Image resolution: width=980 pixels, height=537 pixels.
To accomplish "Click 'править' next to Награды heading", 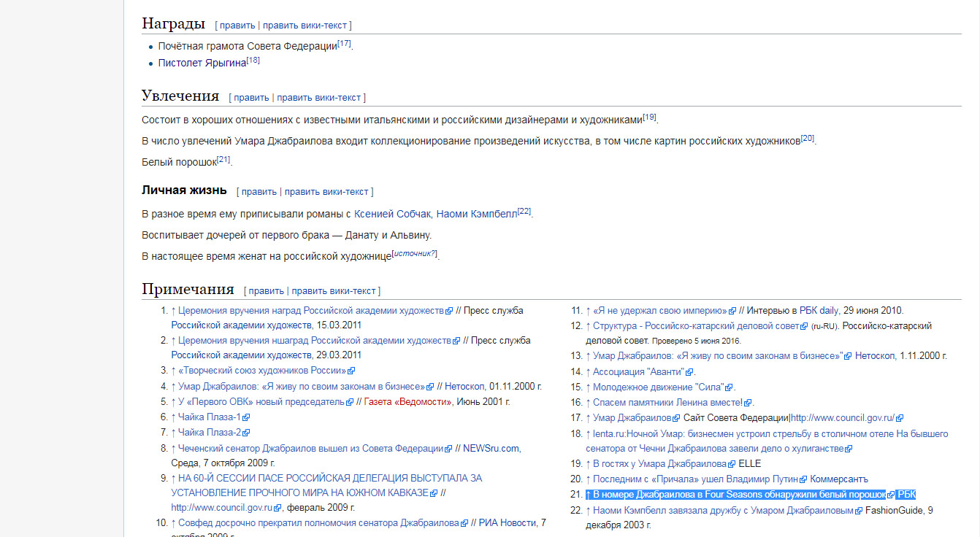I will click(237, 25).
